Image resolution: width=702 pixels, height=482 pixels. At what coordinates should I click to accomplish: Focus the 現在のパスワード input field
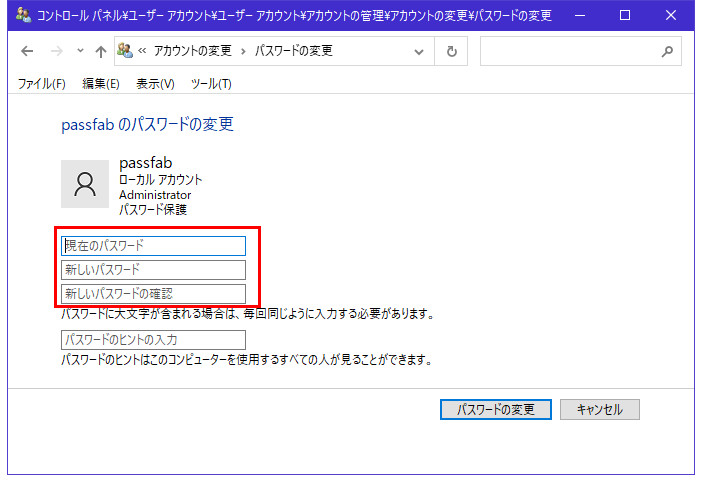[x=153, y=246]
